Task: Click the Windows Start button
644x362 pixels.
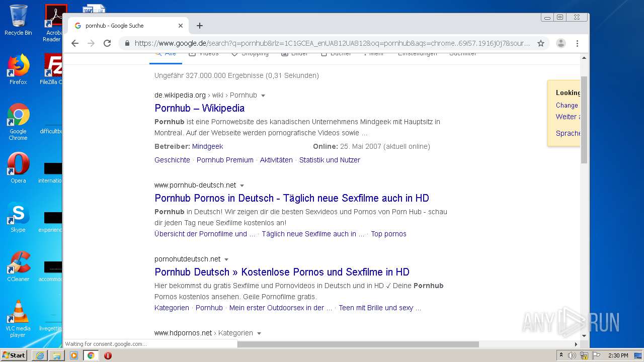Action: click(14, 355)
